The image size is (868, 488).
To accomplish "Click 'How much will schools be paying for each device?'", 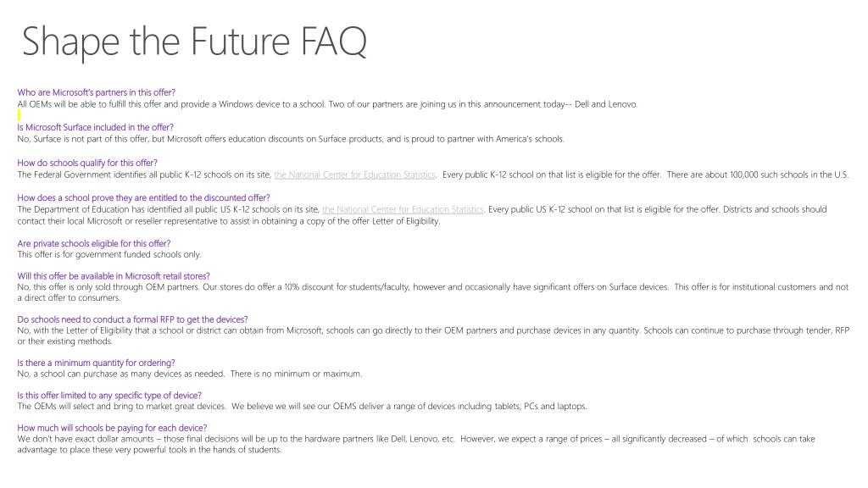I will tap(113, 428).
